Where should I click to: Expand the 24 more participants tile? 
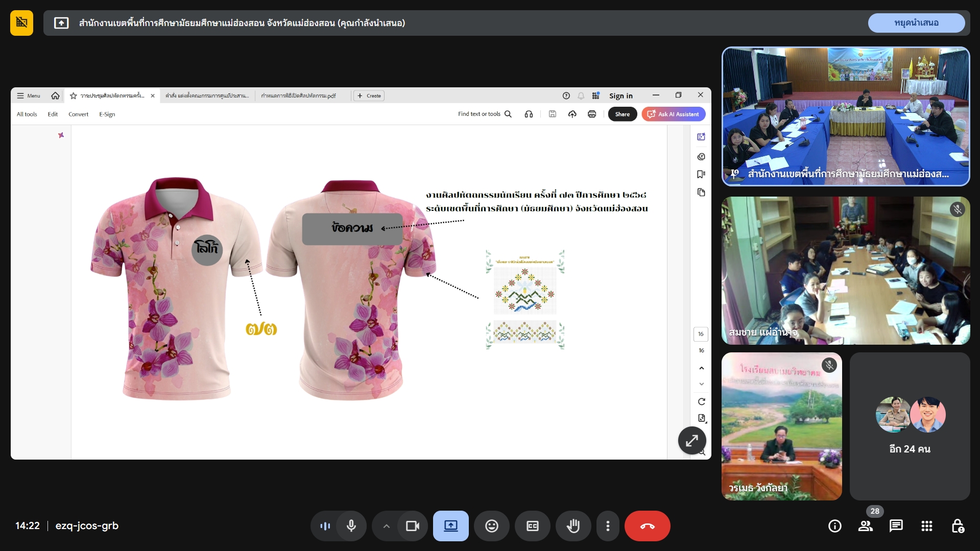click(x=910, y=426)
